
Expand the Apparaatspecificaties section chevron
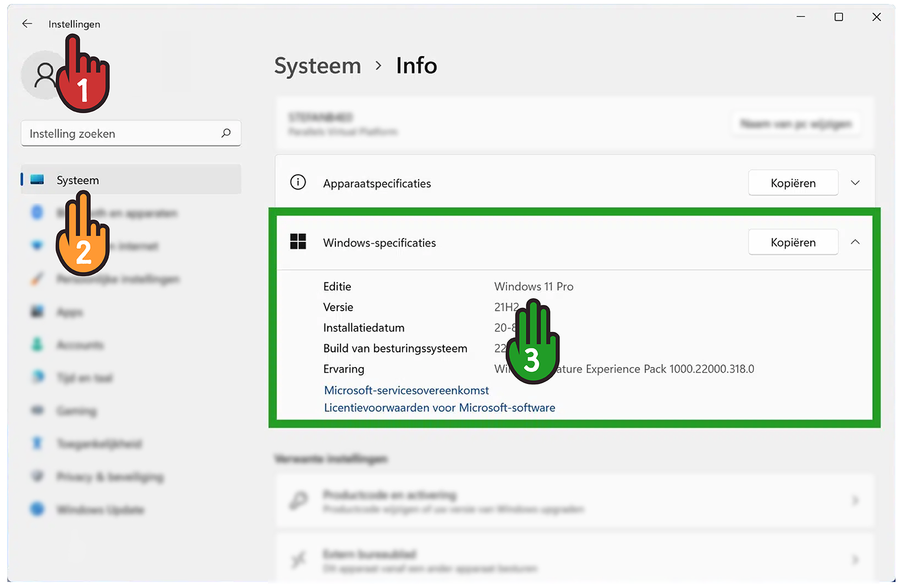855,182
